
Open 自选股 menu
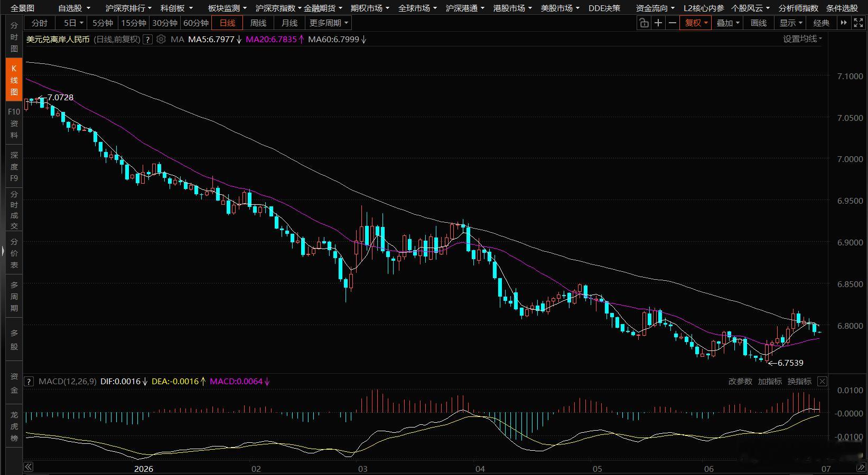pos(74,8)
